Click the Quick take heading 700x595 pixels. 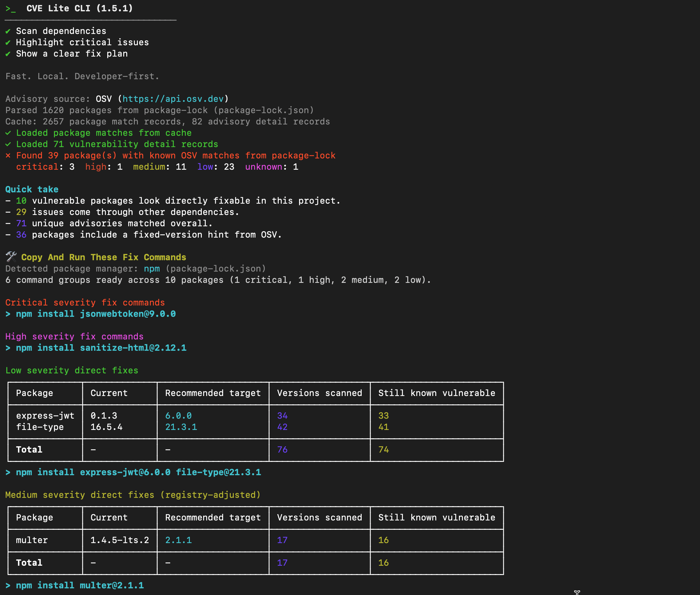[32, 190]
